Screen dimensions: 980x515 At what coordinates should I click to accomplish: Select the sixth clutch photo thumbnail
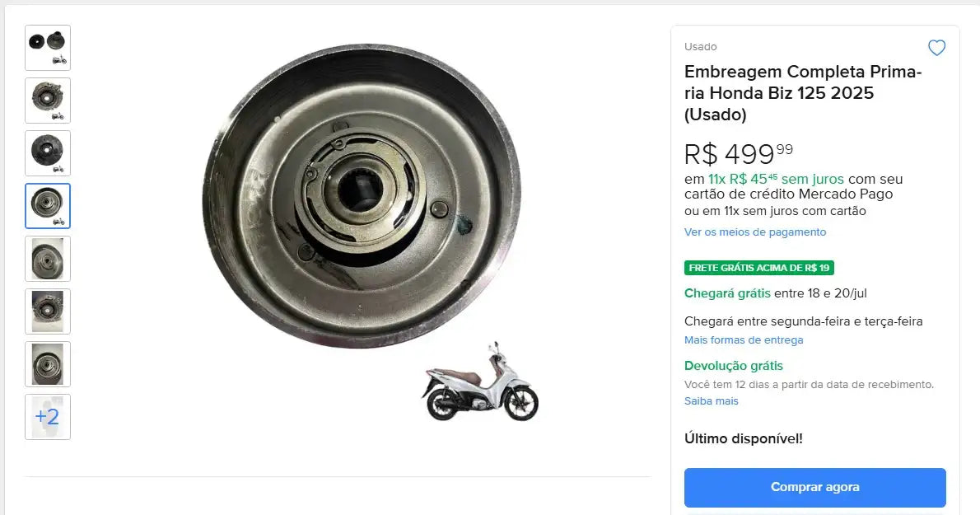pos(47,311)
